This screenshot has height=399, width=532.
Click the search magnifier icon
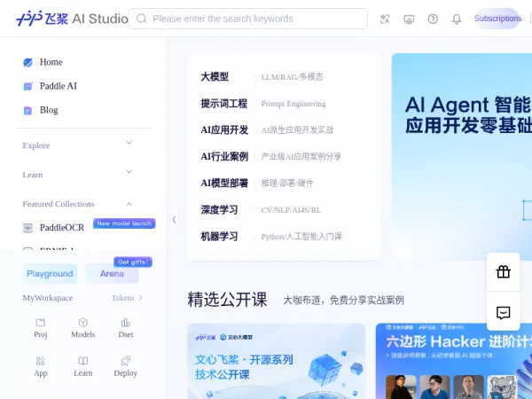pos(142,19)
